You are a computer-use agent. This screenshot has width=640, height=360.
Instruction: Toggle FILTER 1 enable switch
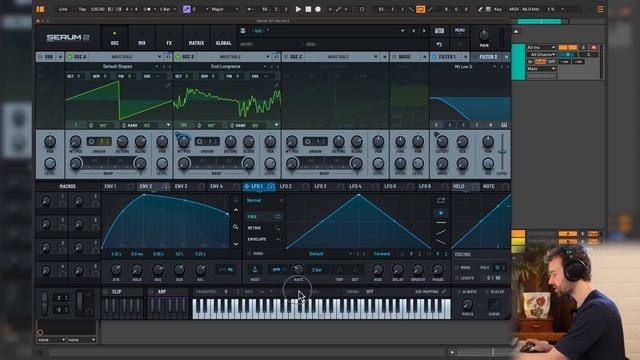(x=434, y=57)
